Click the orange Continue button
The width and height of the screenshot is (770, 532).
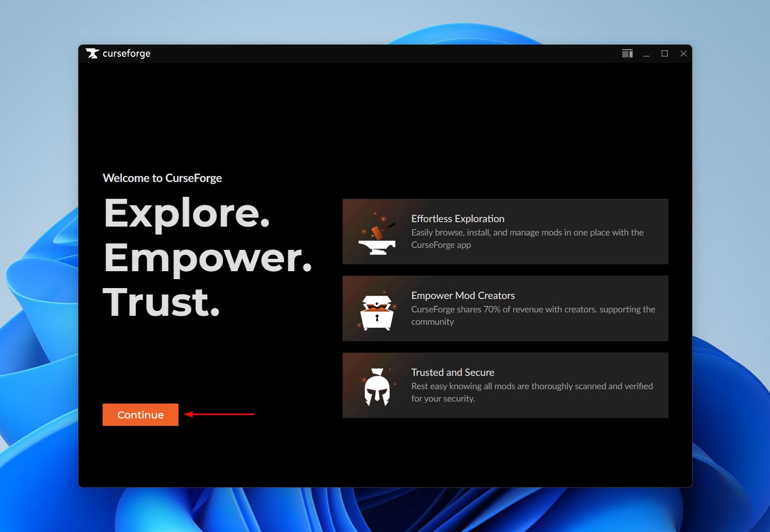140,414
